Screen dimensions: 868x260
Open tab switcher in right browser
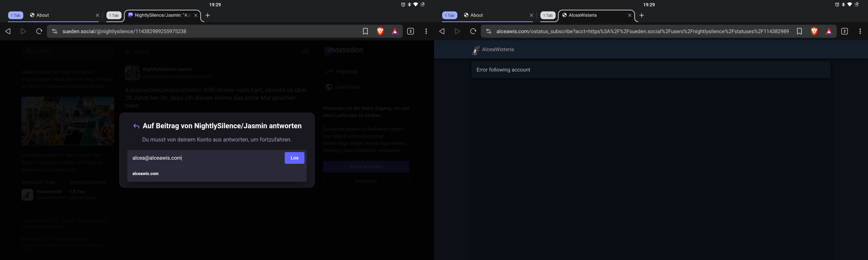coord(844,31)
